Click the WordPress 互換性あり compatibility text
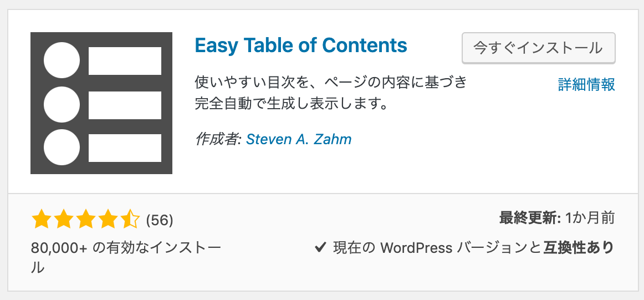 [x=473, y=248]
